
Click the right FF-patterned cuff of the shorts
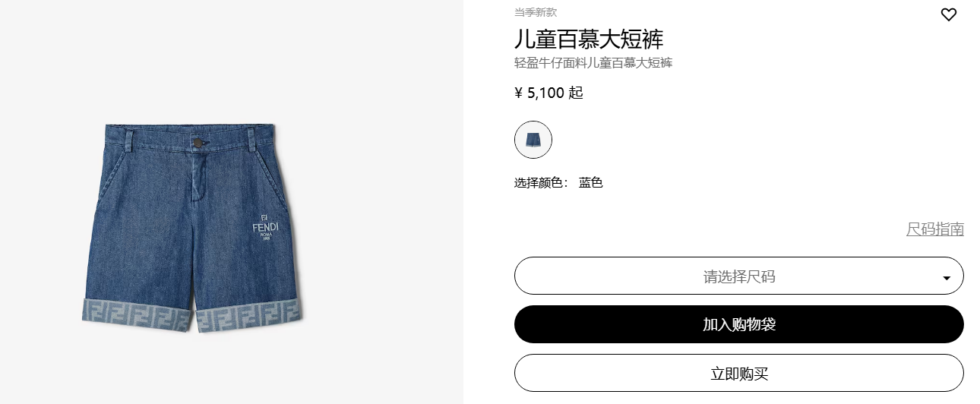click(x=249, y=317)
